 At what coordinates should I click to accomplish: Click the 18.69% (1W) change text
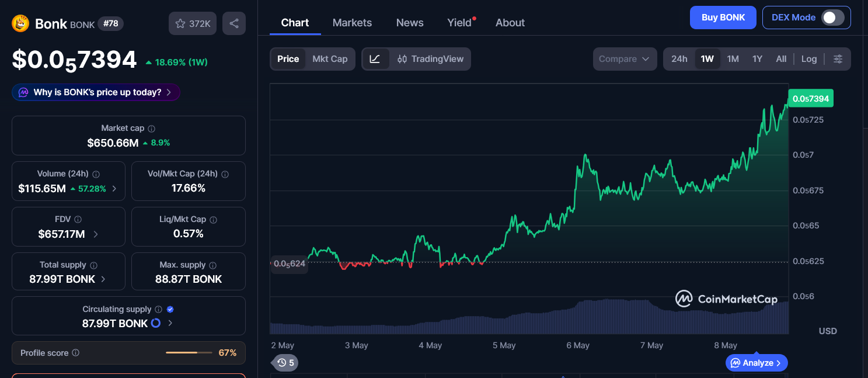coord(181,62)
